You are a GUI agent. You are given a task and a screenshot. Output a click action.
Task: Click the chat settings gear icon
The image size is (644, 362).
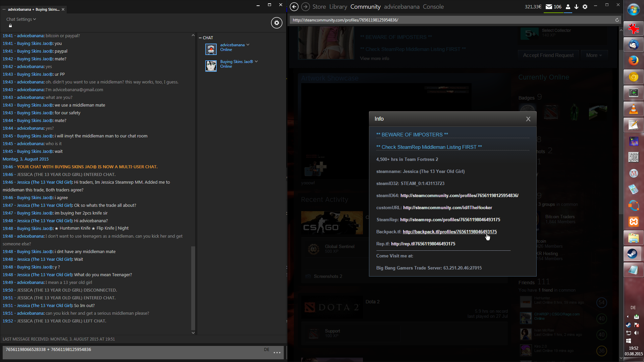click(276, 23)
